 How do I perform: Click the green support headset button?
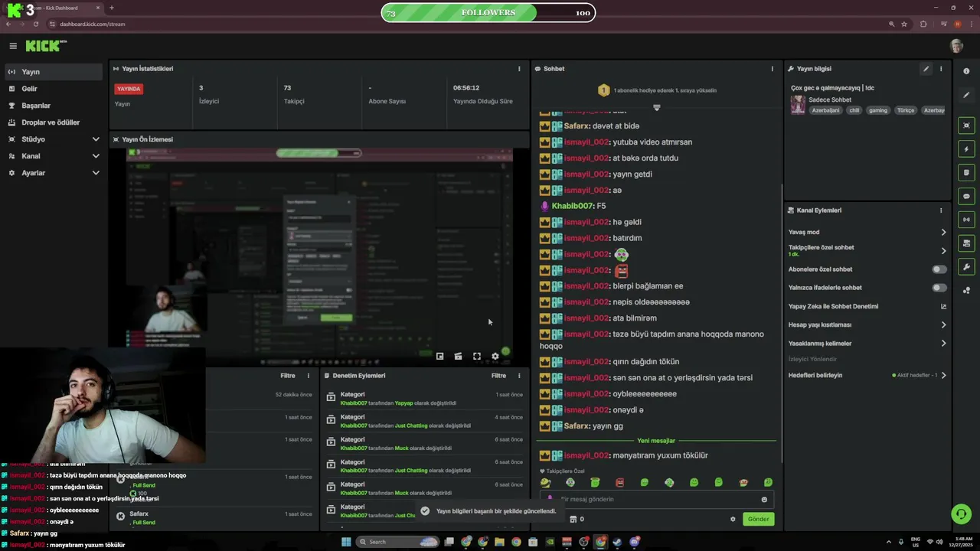point(961,514)
